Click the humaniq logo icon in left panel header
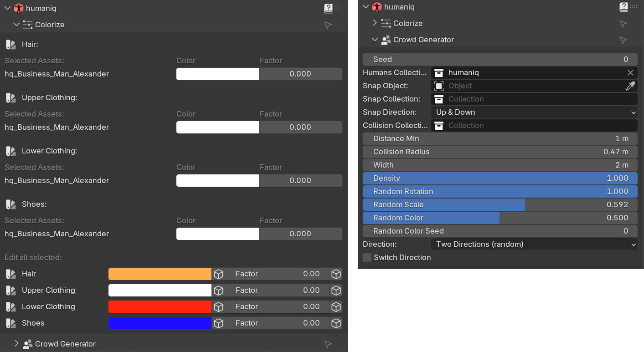644x352 pixels. pyautogui.click(x=19, y=8)
